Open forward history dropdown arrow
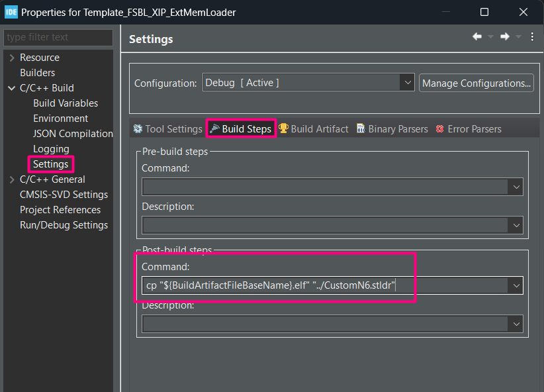The width and height of the screenshot is (544, 392). tap(519, 37)
